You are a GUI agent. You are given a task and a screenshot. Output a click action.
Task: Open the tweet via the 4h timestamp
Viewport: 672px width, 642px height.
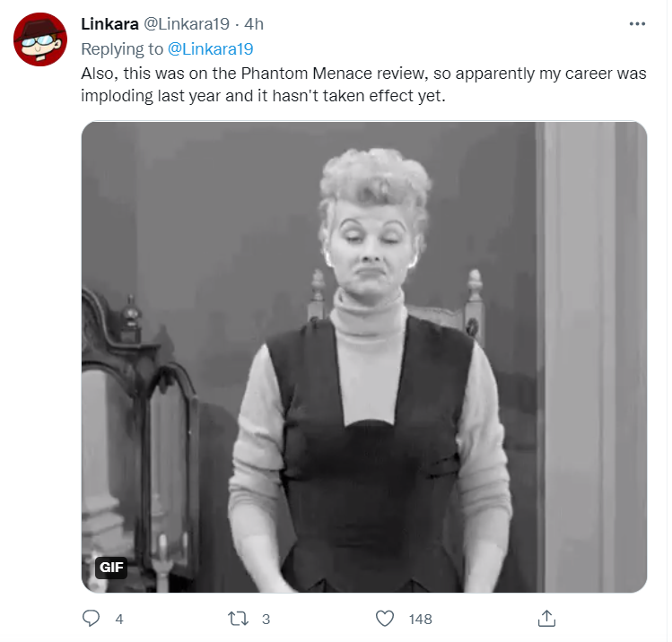pos(254,24)
